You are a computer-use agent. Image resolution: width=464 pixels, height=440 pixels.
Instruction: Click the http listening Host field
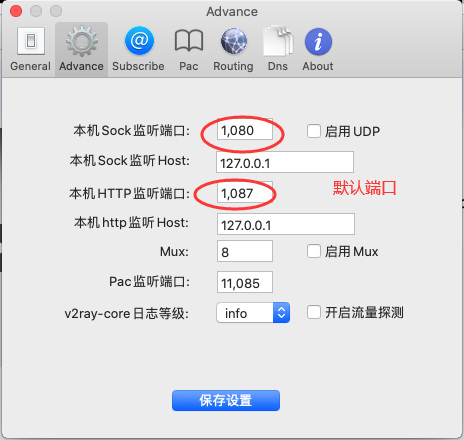tap(286, 224)
